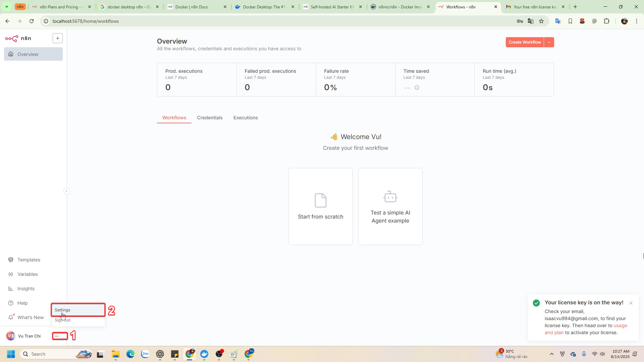The image size is (644, 362).
Task: Click the three-dots user menu button
Action: pos(57,336)
